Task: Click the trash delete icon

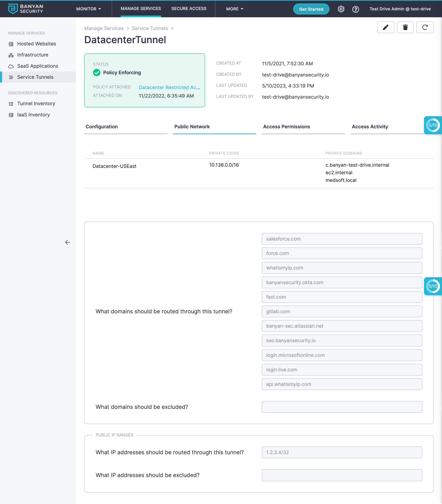Action: [405, 27]
